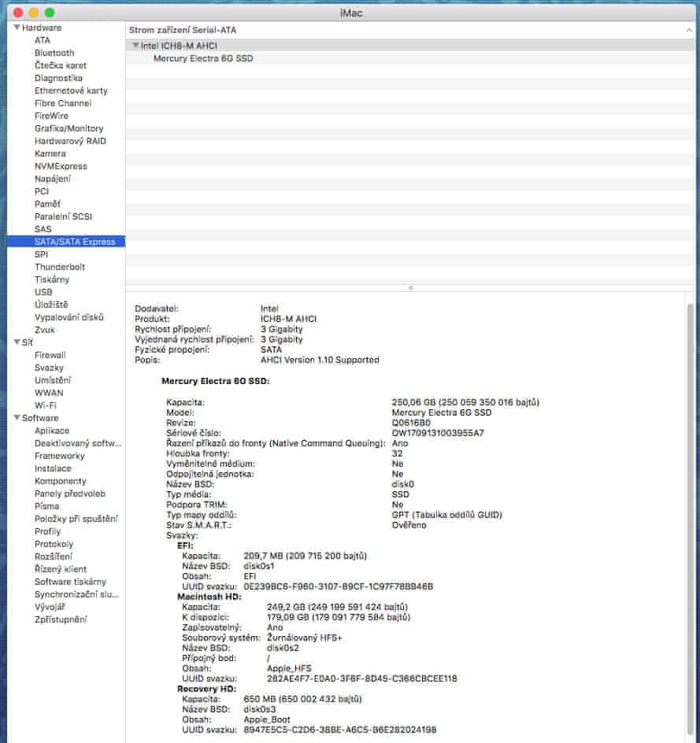Select SPI in the sidebar
The width and height of the screenshot is (700, 743).
(41, 254)
